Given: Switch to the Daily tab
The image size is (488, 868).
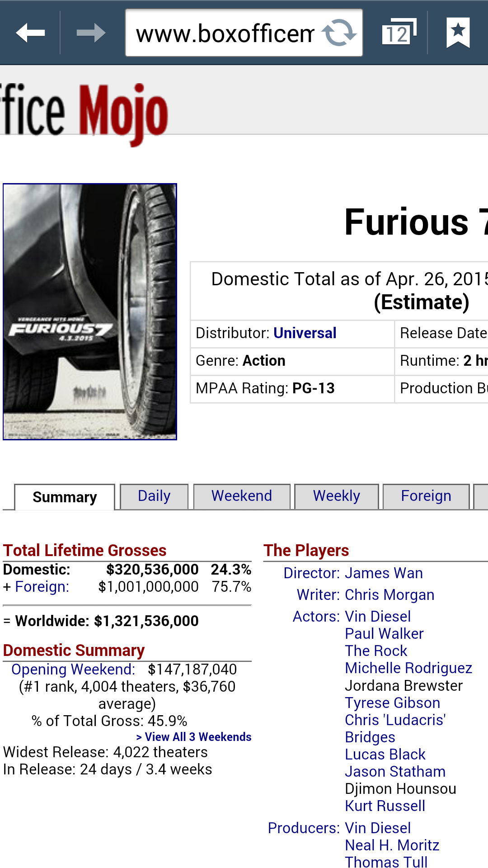Looking at the screenshot, I should (154, 496).
